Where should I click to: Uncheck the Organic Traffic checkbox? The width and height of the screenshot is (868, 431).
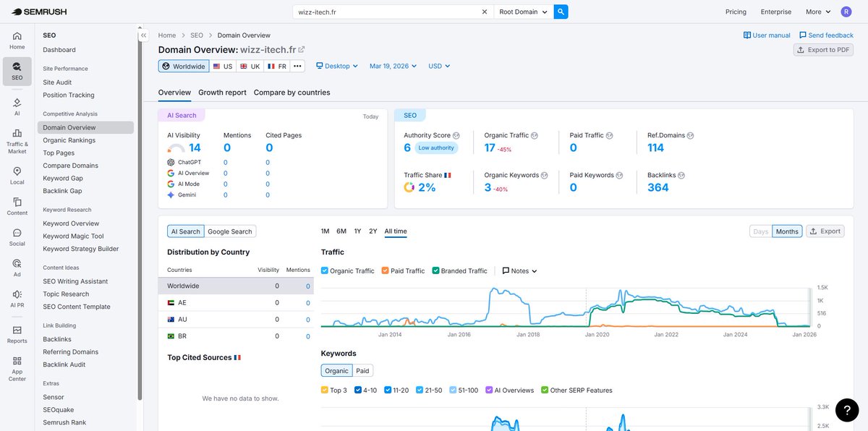click(325, 270)
